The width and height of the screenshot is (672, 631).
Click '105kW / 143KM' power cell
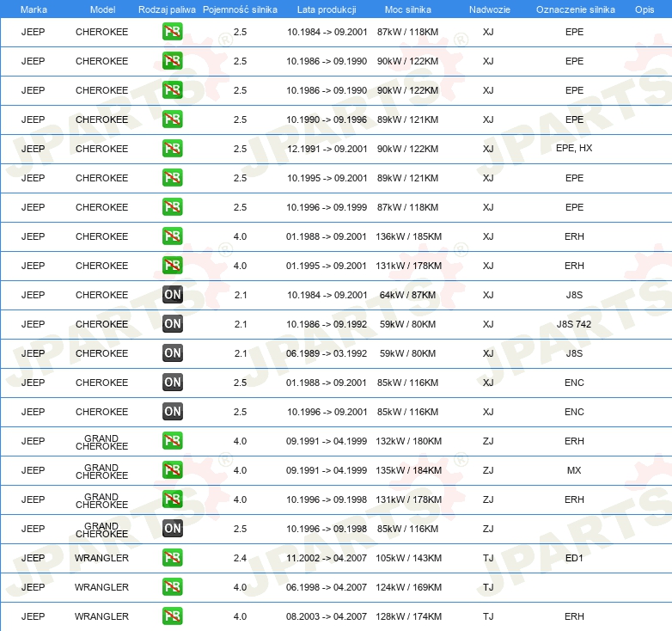pos(408,558)
